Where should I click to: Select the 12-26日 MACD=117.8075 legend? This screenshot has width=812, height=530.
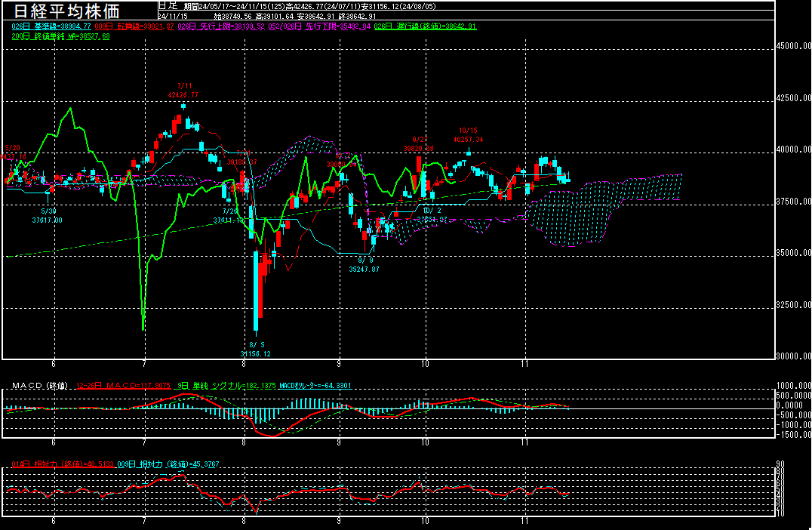tap(123, 386)
